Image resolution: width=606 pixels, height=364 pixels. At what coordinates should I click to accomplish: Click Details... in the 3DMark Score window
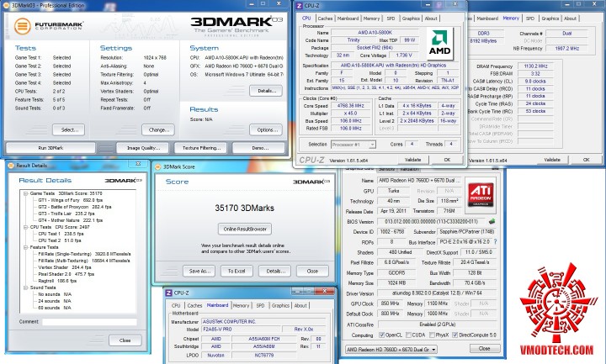[x=274, y=271]
